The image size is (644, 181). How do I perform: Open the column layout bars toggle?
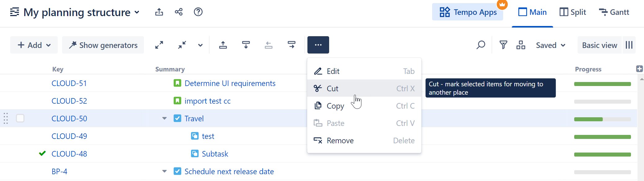pyautogui.click(x=629, y=45)
